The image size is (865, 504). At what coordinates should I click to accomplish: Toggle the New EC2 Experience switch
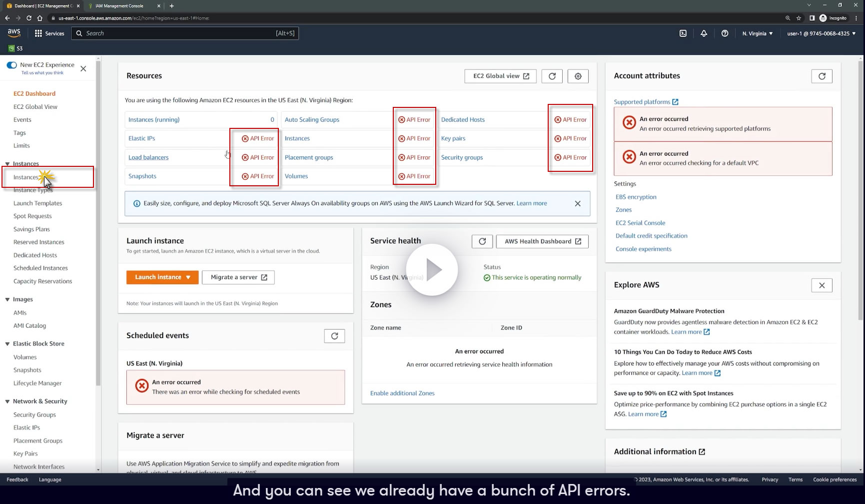point(11,65)
